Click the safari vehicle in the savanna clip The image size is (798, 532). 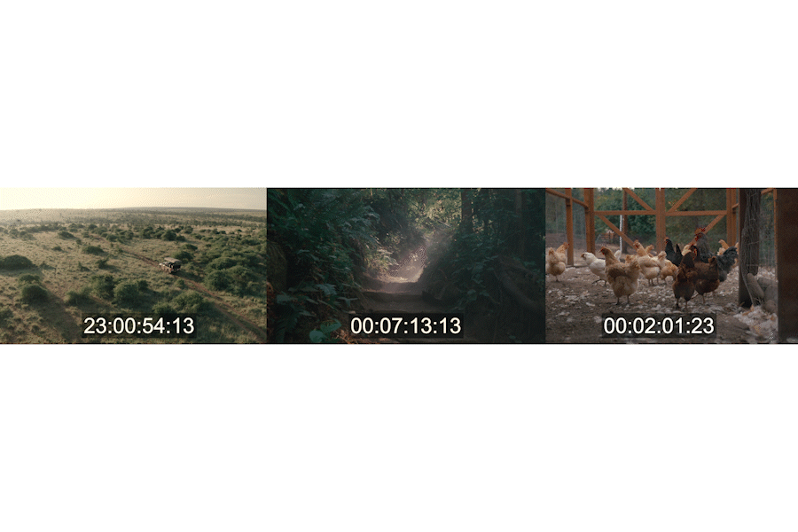(x=170, y=265)
